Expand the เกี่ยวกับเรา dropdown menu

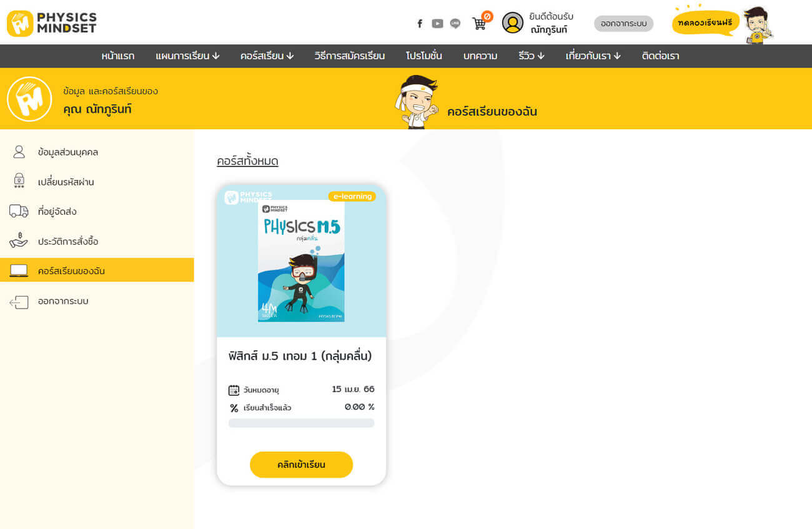point(593,56)
